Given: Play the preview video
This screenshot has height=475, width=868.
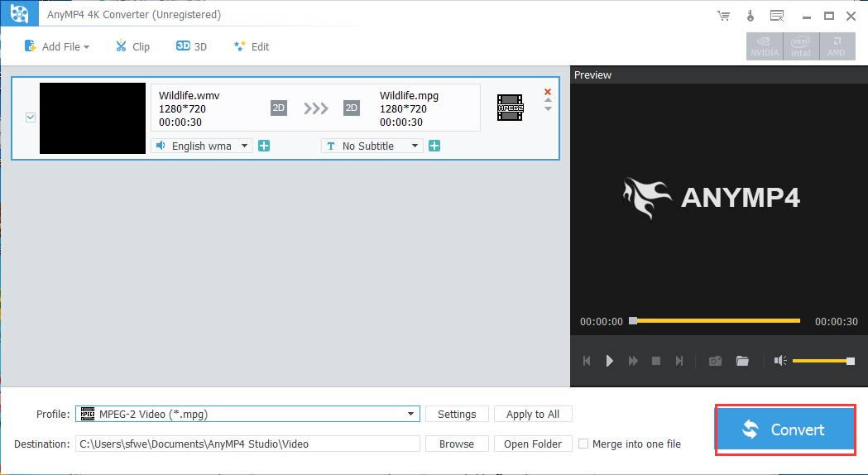Looking at the screenshot, I should pos(610,361).
